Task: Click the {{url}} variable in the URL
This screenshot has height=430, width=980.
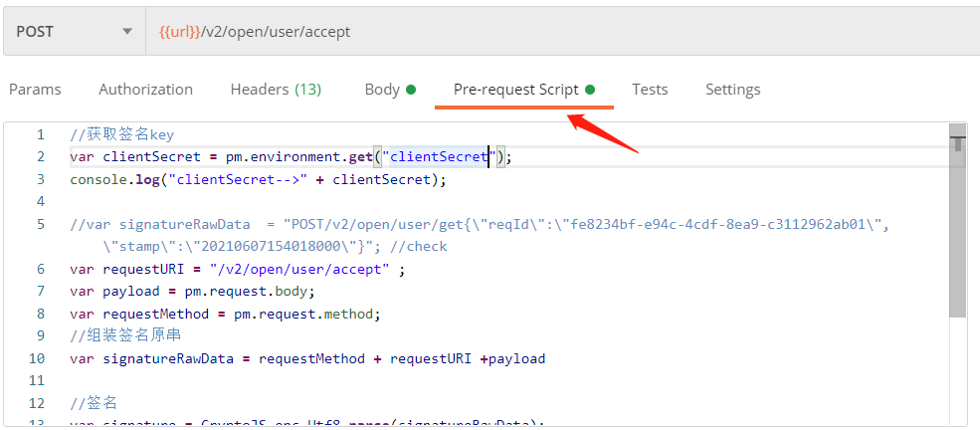Action: pyautogui.click(x=179, y=31)
